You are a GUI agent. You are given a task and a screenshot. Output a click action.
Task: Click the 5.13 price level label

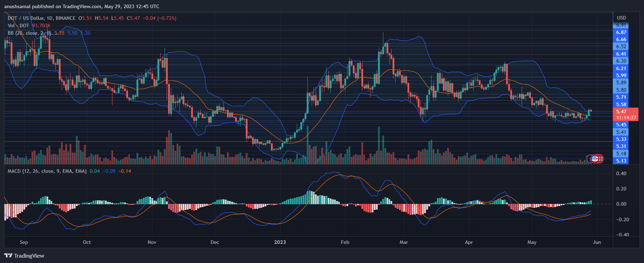click(621, 161)
